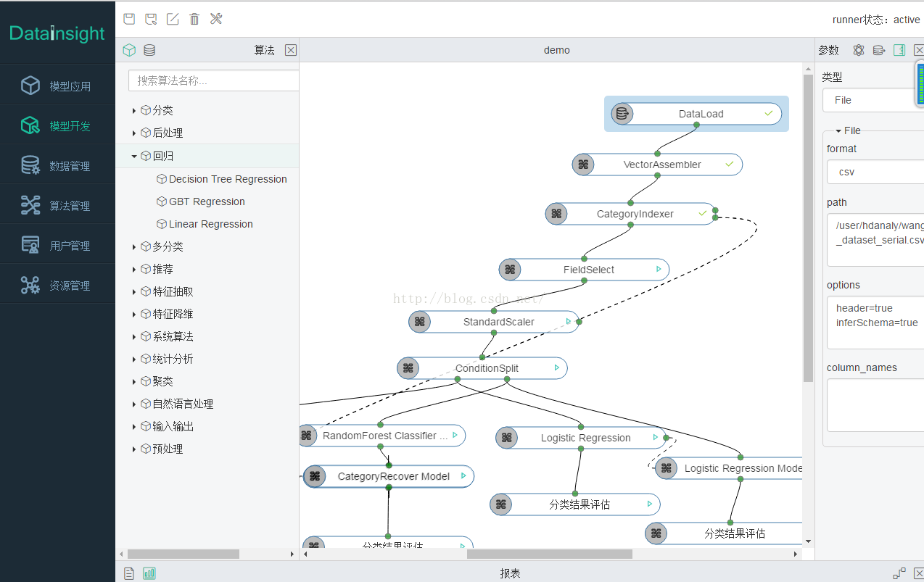Viewport: 924px width, 582px height.
Task: Open 模型开发 in the sidebar
Action: [57, 126]
